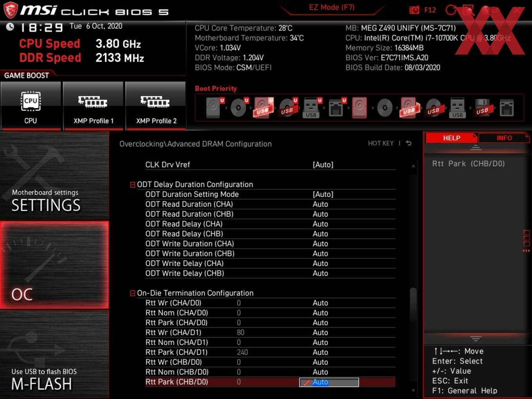Click the screenshot camera icon beside F12
This screenshot has height=399, width=532.
click(414, 10)
